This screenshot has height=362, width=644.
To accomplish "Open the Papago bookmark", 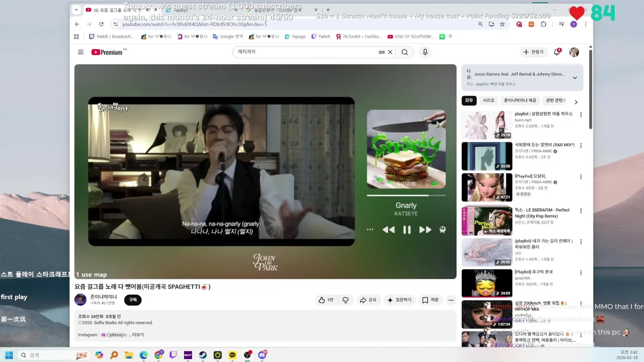I will point(295,37).
